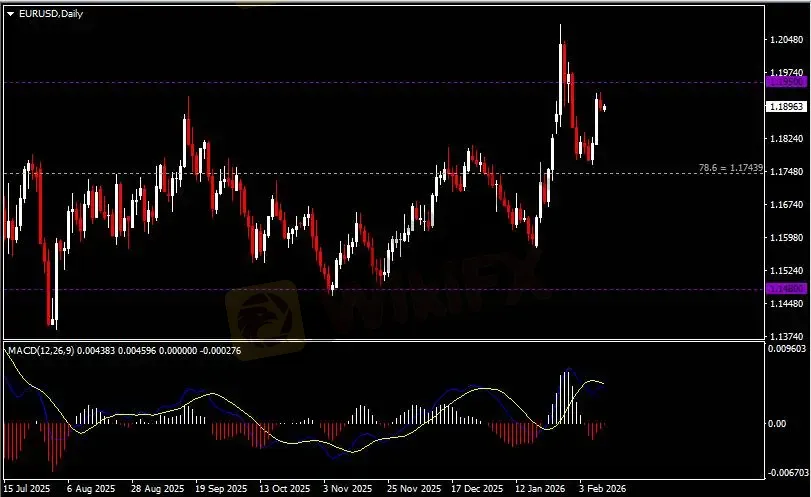This screenshot has width=811, height=497.
Task: Click the 15 Jul 2025 date label
Action: pos(27,489)
